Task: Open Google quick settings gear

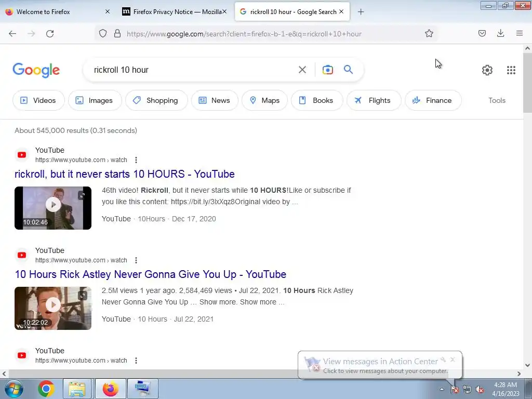Action: [x=487, y=70]
